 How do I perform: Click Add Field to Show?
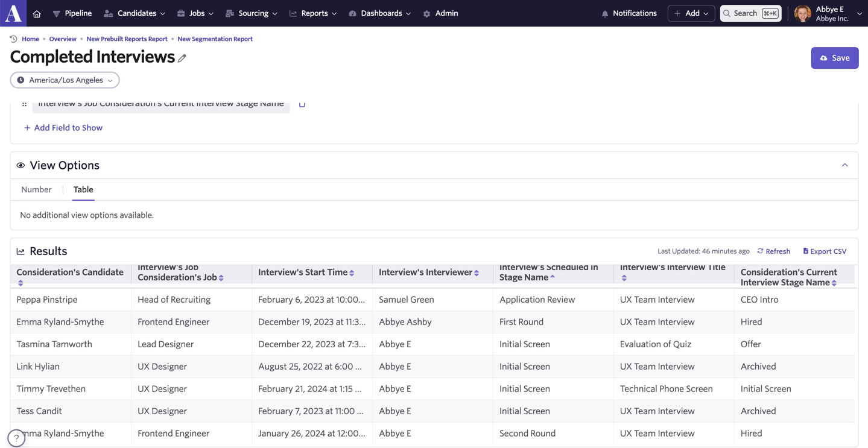coord(63,128)
